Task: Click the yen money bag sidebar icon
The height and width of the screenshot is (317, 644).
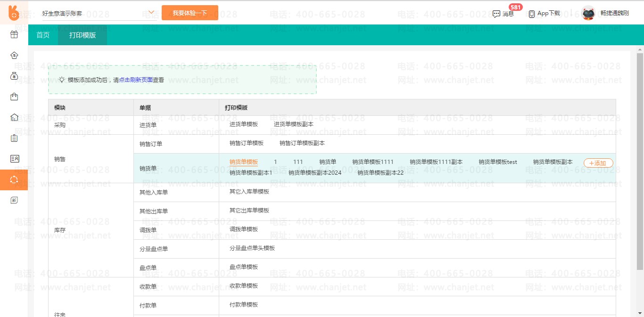Action: (14, 76)
